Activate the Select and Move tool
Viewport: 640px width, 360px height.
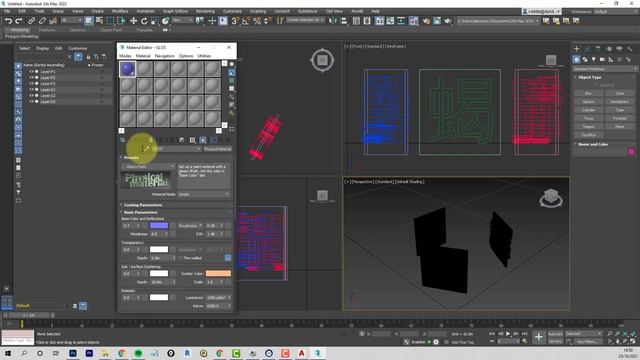[133, 21]
